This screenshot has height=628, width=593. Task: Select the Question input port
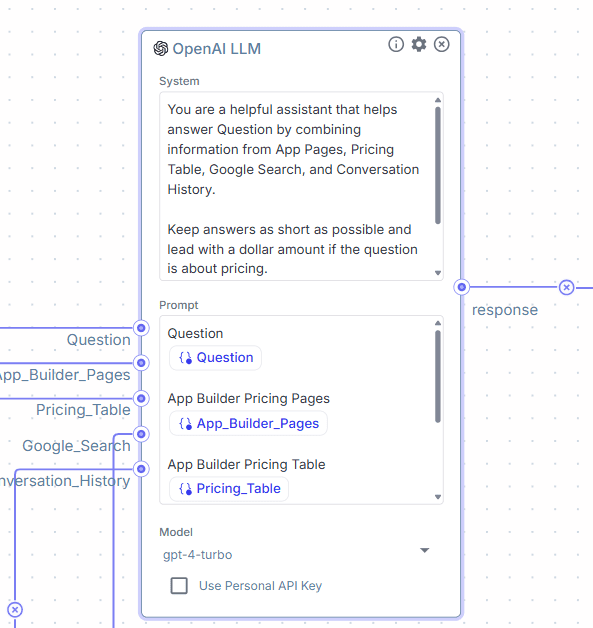pyautogui.click(x=141, y=328)
